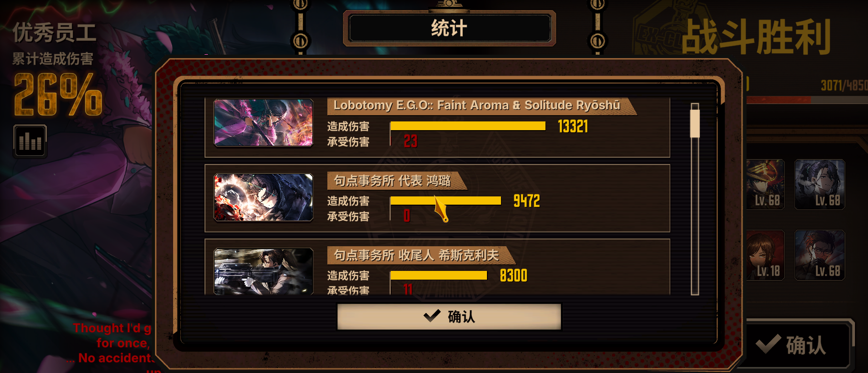The width and height of the screenshot is (868, 373).
Task: Click the top-left Lv.68 character card
Action: click(765, 185)
